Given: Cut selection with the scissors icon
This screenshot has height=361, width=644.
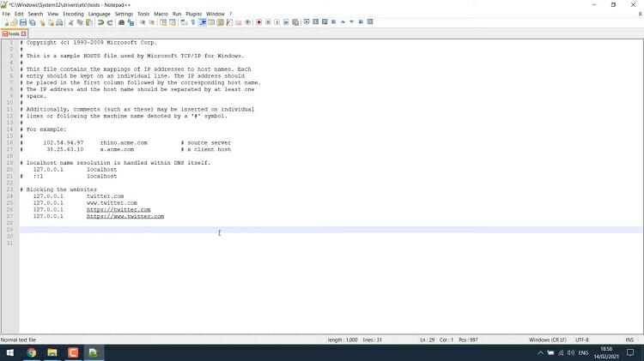Looking at the screenshot, I should click(70, 22).
